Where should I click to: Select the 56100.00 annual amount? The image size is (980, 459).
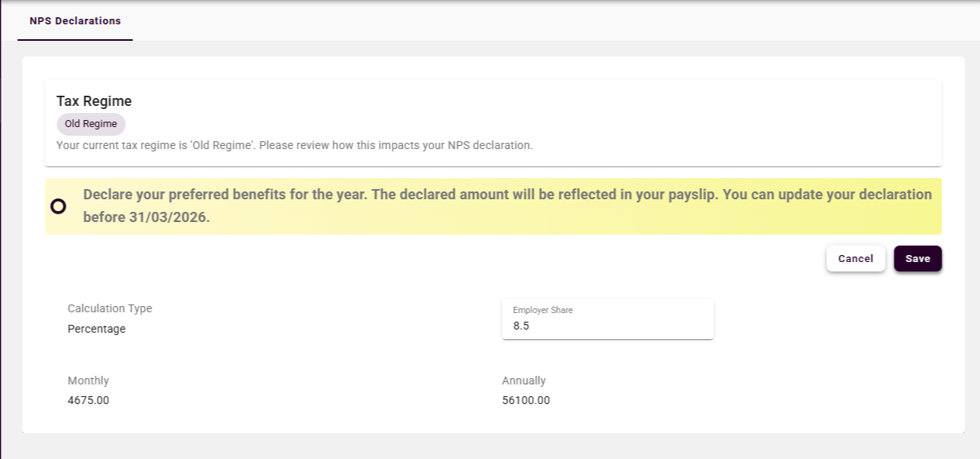[526, 400]
